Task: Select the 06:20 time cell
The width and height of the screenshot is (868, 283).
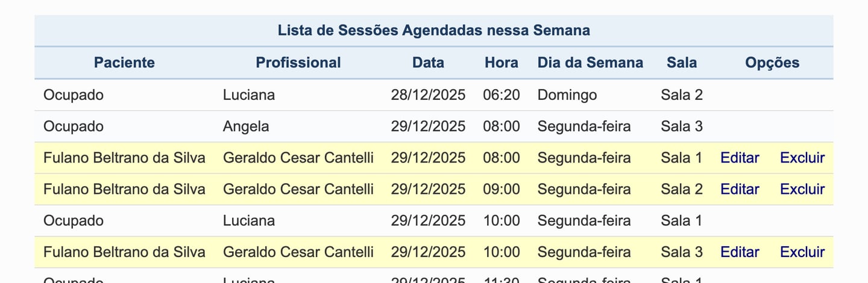Action: 501,95
